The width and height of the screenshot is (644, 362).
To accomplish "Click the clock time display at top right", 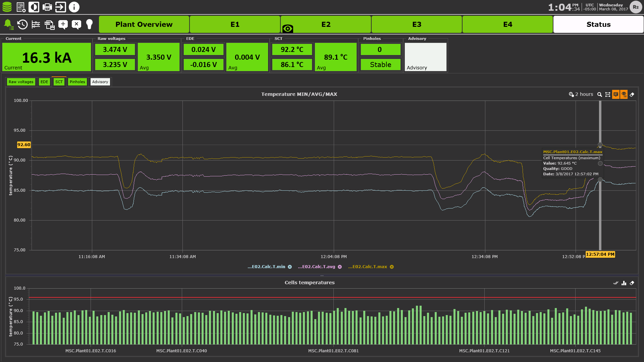I will click(x=564, y=7).
